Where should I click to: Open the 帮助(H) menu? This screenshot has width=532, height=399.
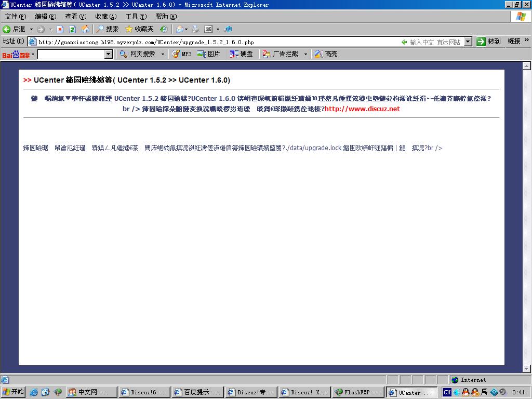166,16
